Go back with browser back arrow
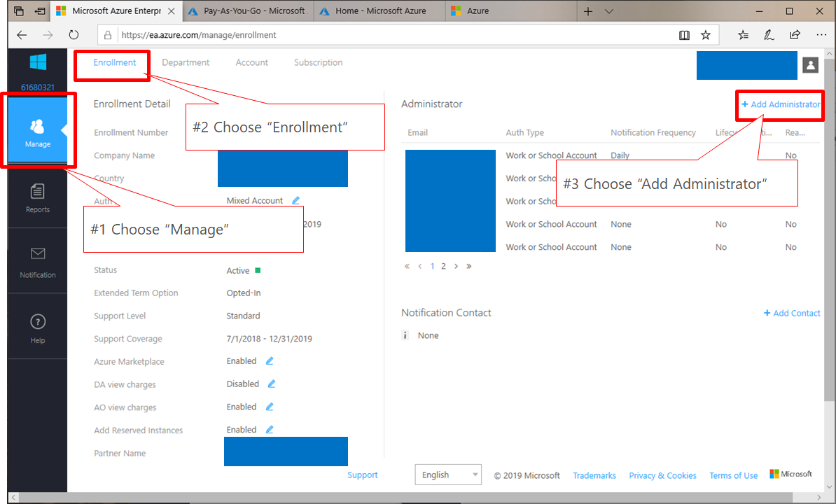 (x=22, y=35)
